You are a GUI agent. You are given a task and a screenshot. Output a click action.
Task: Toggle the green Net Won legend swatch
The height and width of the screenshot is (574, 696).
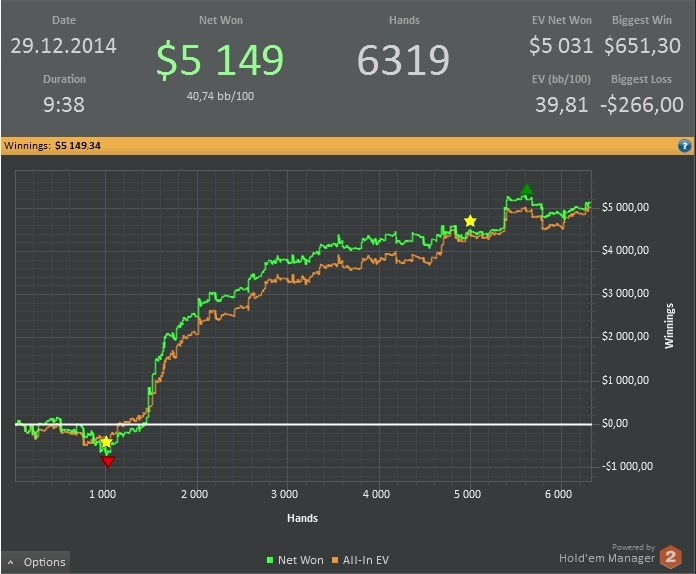pyautogui.click(x=270, y=560)
